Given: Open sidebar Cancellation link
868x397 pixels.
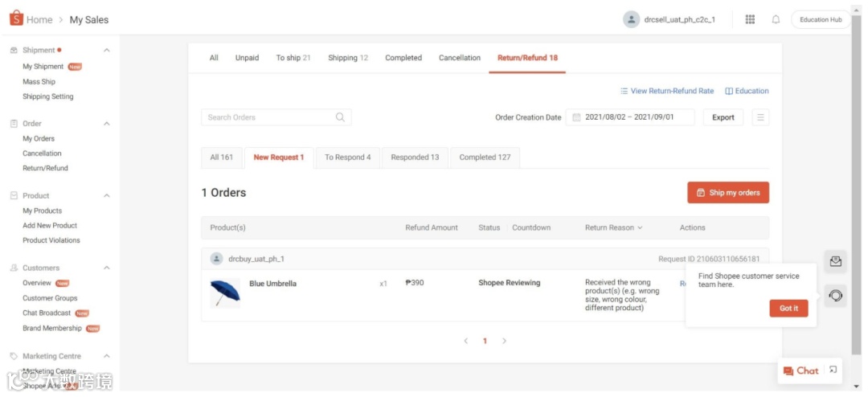Looking at the screenshot, I should [42, 153].
